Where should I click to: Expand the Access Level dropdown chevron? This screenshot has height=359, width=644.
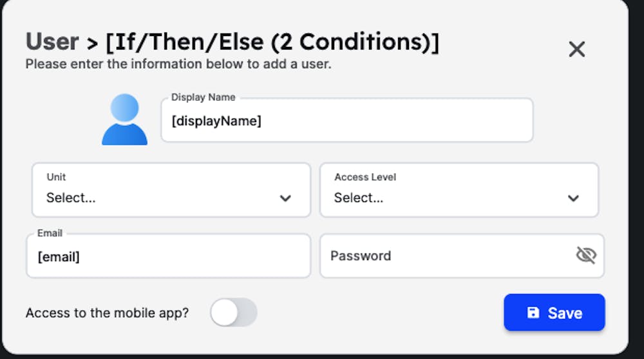click(573, 199)
